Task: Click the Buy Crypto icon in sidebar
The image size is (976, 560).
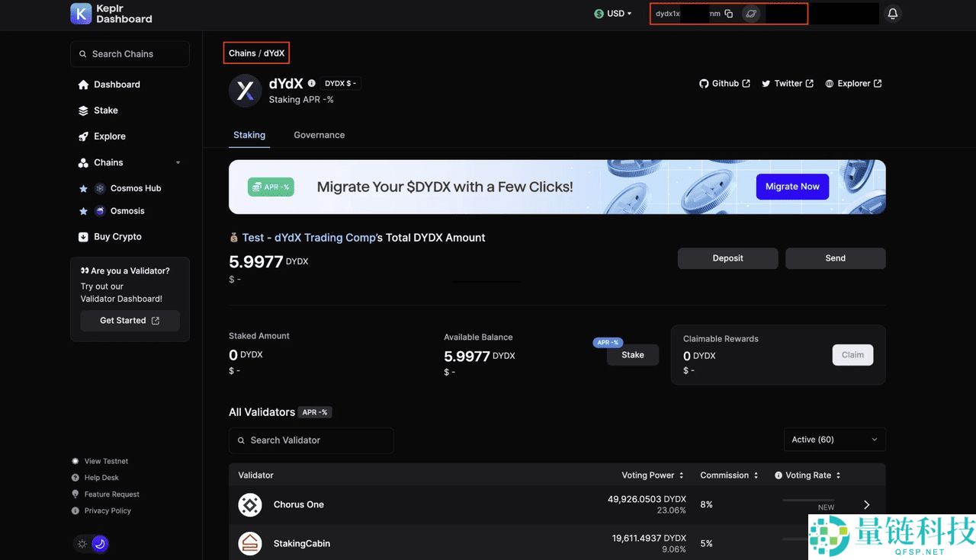Action: coord(83,237)
